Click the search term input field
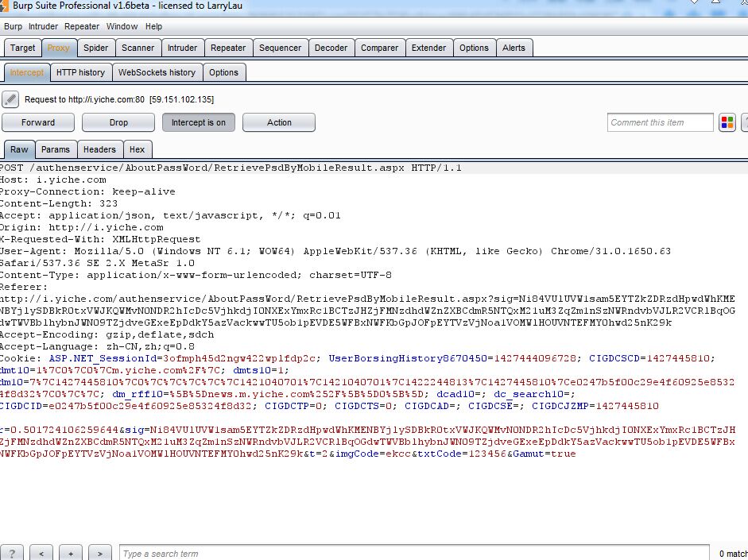Image resolution: width=748 pixels, height=560 pixels. point(414,554)
